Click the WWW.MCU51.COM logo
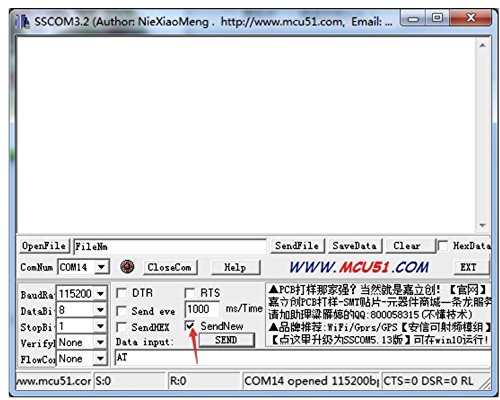Screen dimensions: 500x400 tap(359, 267)
